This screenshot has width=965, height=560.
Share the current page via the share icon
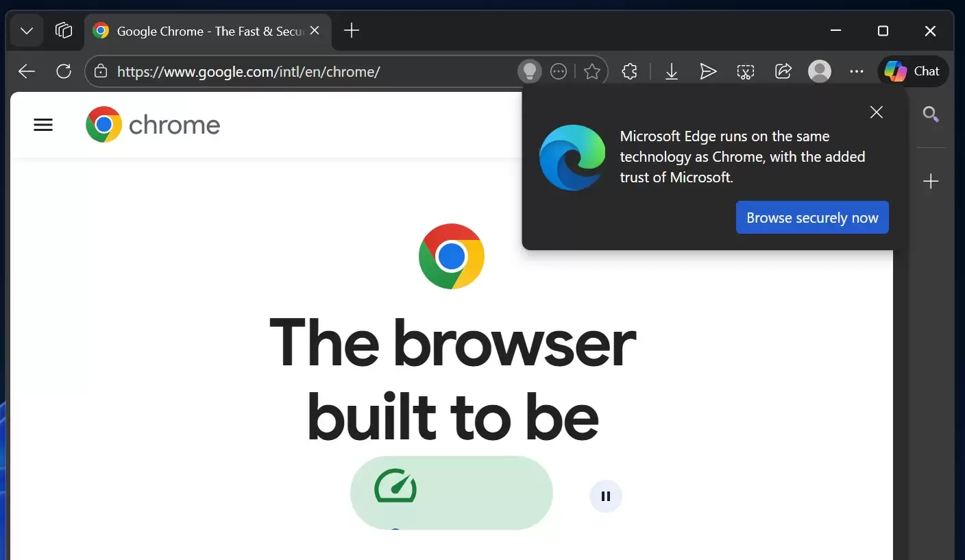coord(783,71)
